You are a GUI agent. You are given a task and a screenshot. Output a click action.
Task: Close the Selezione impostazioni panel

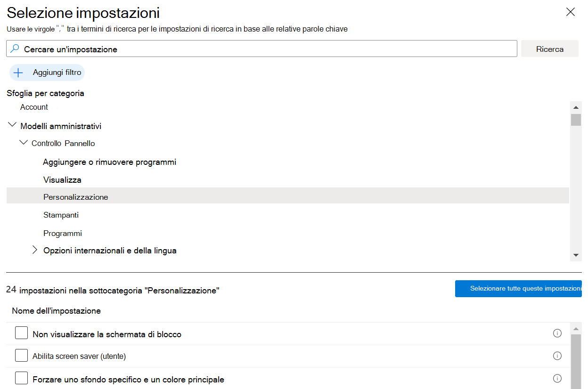[x=571, y=12]
